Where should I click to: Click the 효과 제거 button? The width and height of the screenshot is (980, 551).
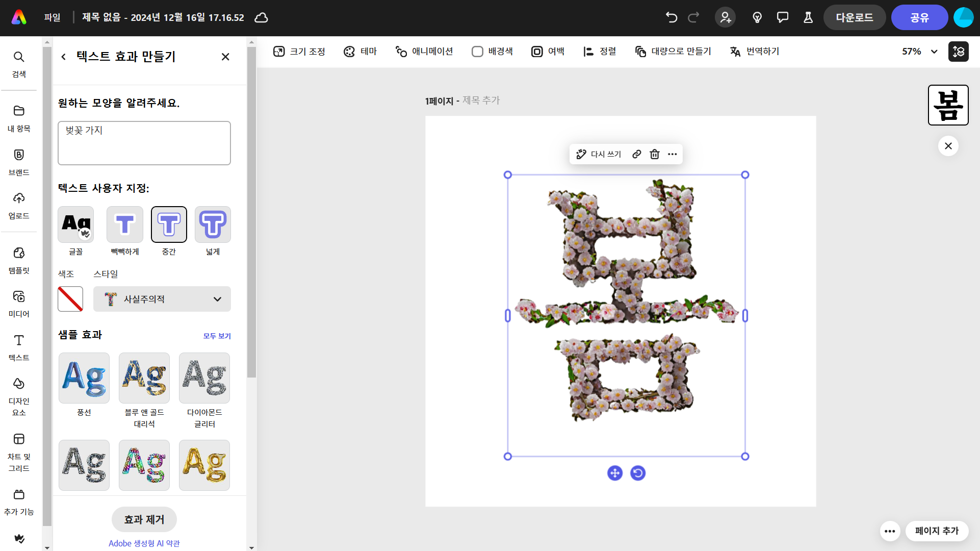coord(144,519)
